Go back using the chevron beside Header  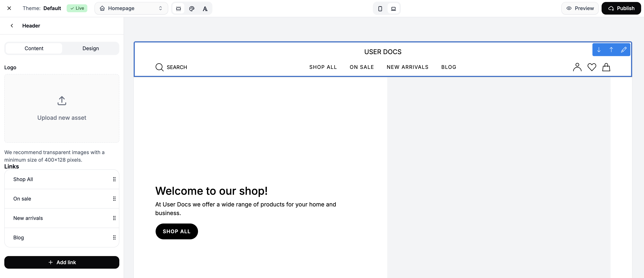coord(12,26)
